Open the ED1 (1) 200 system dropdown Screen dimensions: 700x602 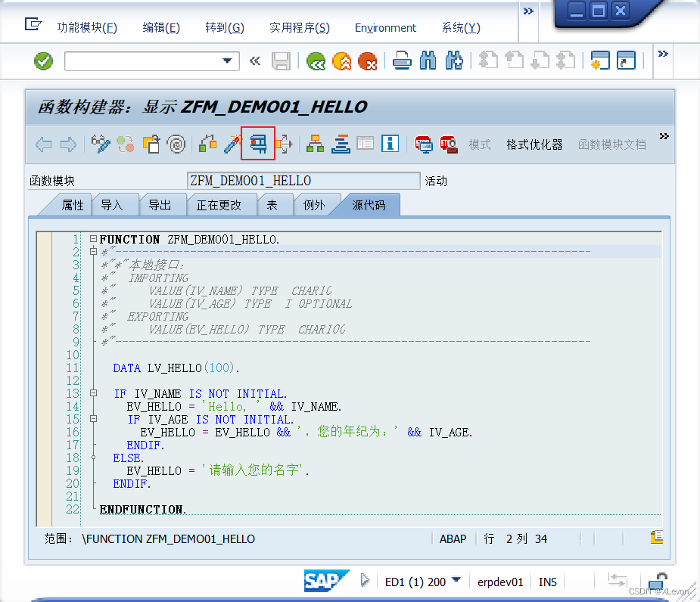pos(456,580)
